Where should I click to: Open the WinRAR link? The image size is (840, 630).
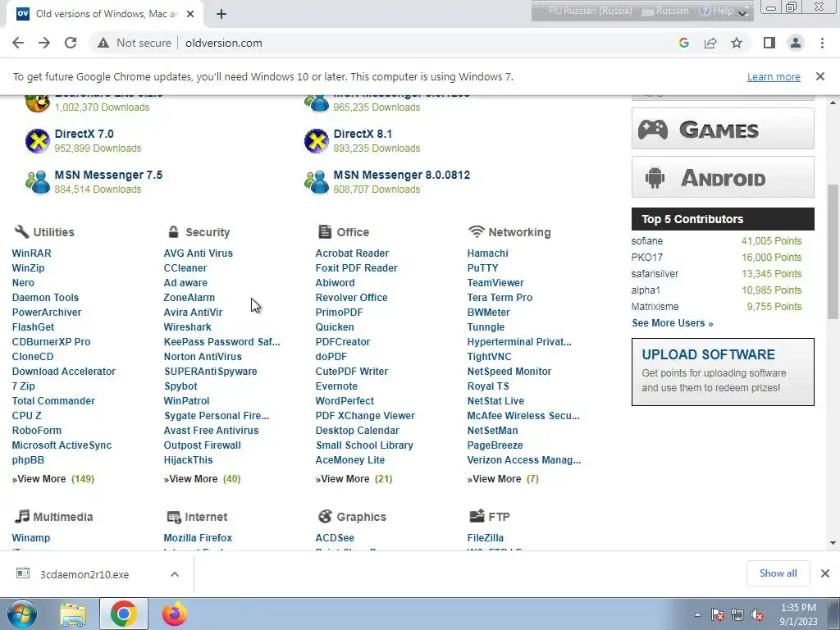tap(32, 253)
